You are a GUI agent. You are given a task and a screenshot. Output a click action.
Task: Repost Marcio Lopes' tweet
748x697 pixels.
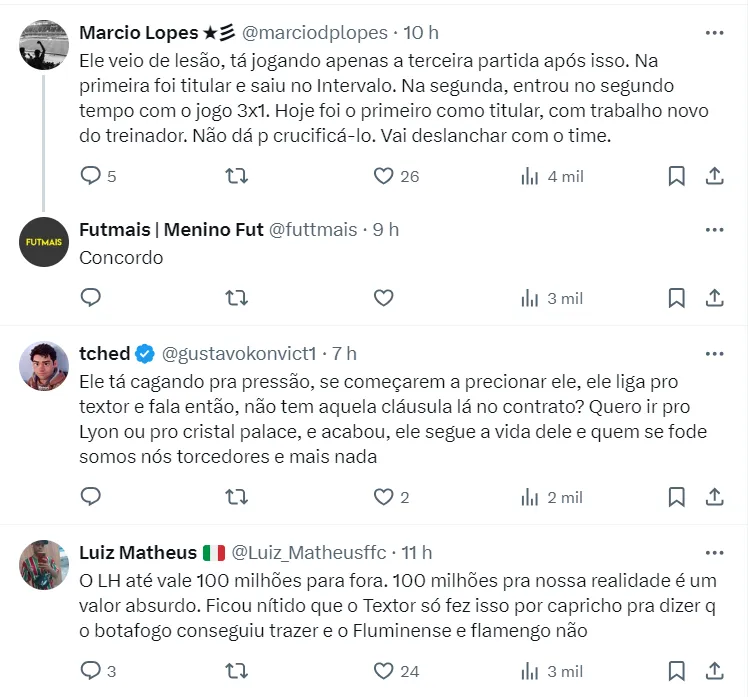[x=237, y=176]
